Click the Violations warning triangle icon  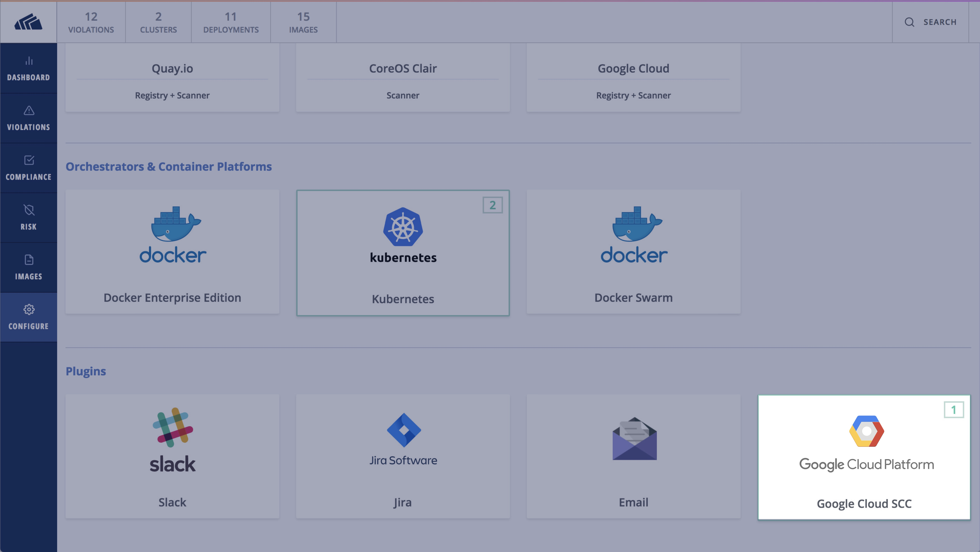pos(29,110)
